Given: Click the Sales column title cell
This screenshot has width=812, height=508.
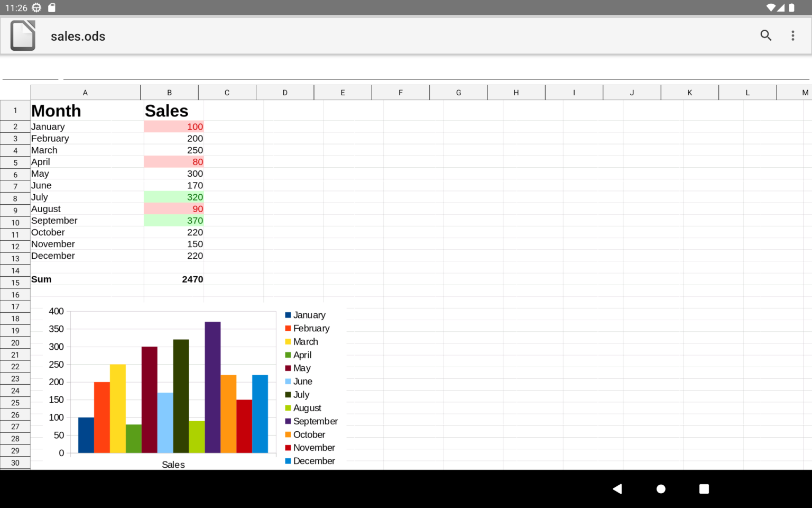Looking at the screenshot, I should point(166,111).
